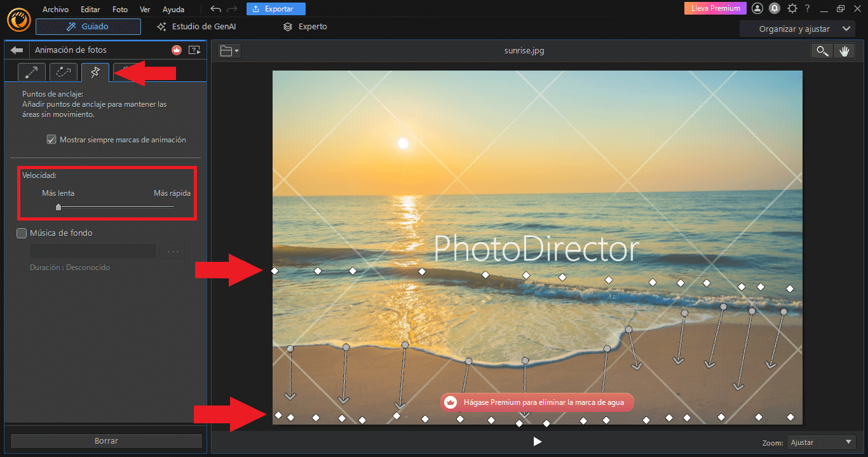Toggle Mostrar siempre marcas de animación

(x=51, y=140)
